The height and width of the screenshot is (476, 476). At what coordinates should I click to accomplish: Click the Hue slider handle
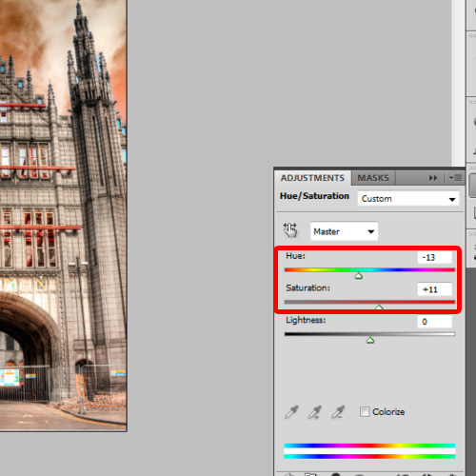359,276
